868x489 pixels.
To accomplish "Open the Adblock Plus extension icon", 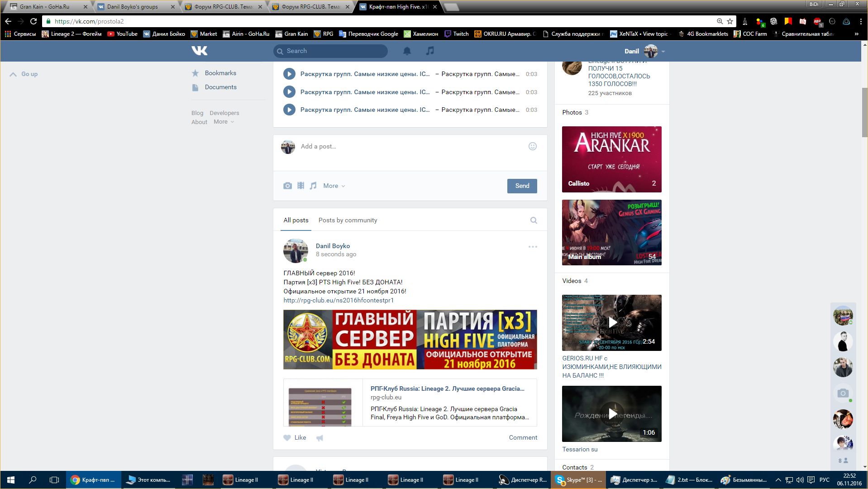I will pyautogui.click(x=817, y=21).
